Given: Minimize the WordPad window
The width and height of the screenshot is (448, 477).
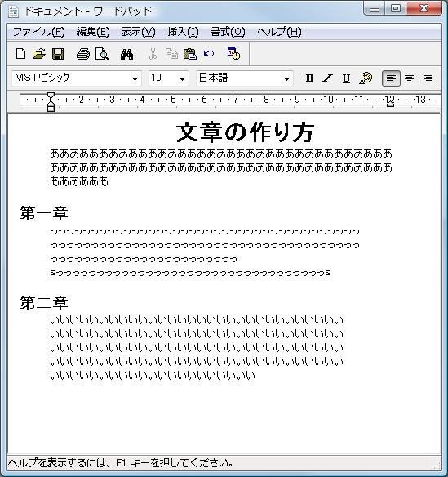Looking at the screenshot, I should pyautogui.click(x=375, y=9).
